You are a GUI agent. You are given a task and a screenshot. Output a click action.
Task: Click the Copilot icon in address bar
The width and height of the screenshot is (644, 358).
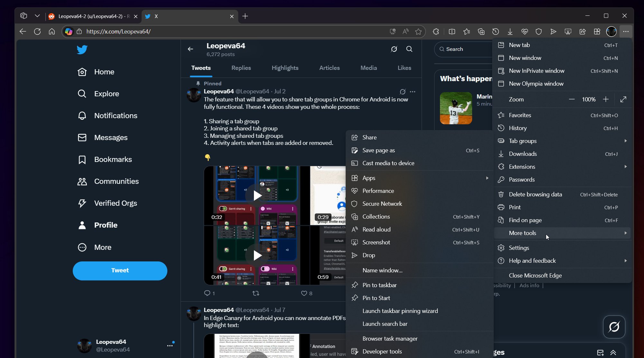pos(69,32)
